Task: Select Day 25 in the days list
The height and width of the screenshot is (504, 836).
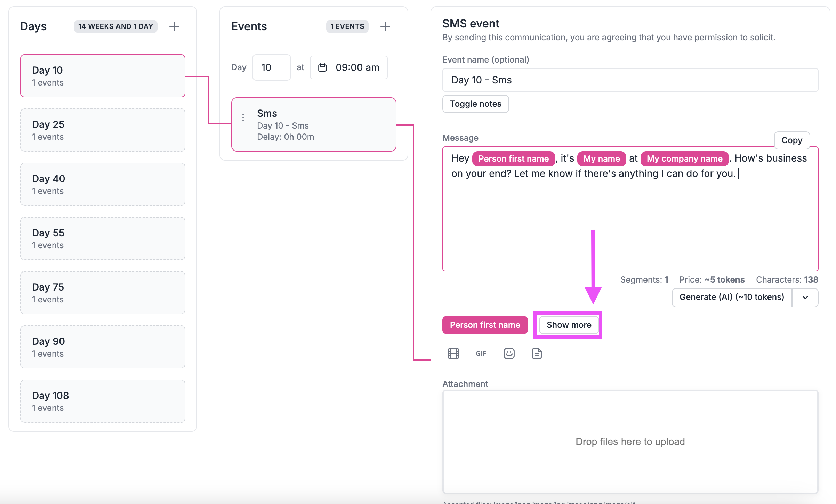Action: 103,130
